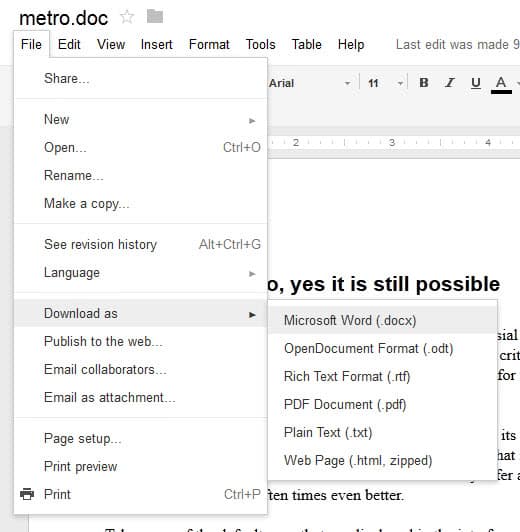Select the Language menu entry
The width and height of the screenshot is (520, 532).
(x=140, y=272)
